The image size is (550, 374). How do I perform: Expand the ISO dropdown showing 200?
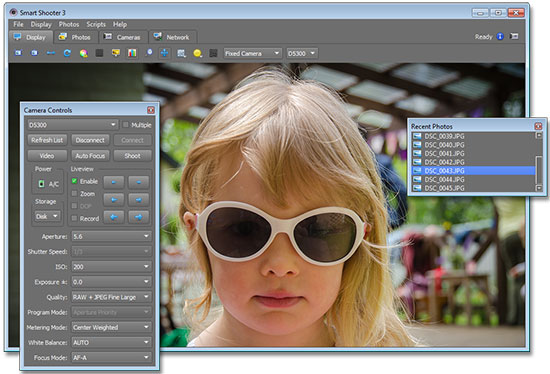click(x=112, y=267)
